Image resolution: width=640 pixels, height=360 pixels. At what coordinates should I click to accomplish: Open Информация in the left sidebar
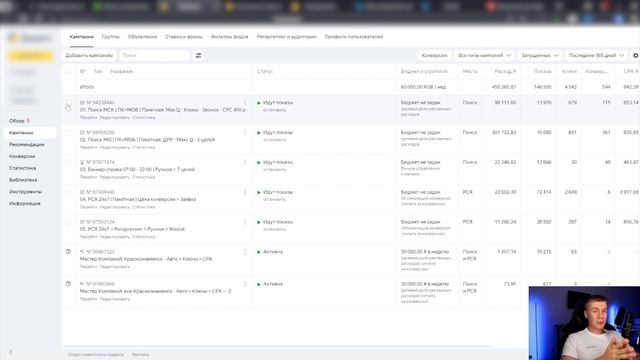pos(24,204)
